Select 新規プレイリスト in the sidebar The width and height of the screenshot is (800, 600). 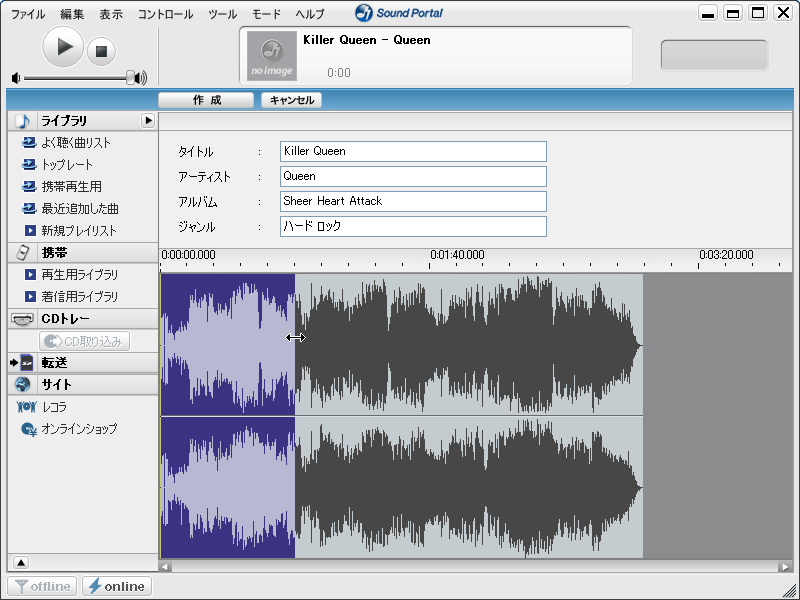[79, 231]
